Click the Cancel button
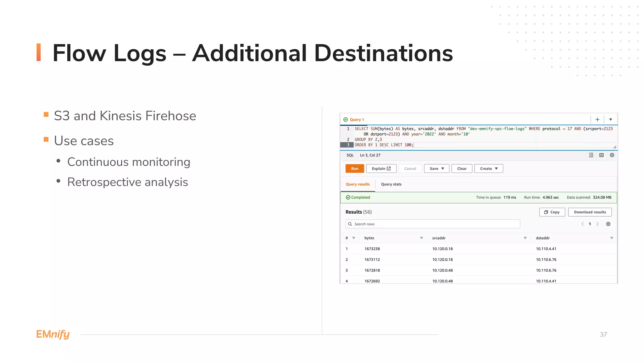 [410, 168]
